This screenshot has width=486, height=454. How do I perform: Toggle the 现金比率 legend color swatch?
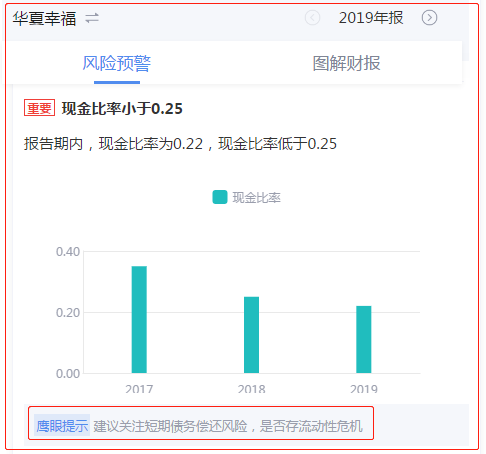pos(220,197)
